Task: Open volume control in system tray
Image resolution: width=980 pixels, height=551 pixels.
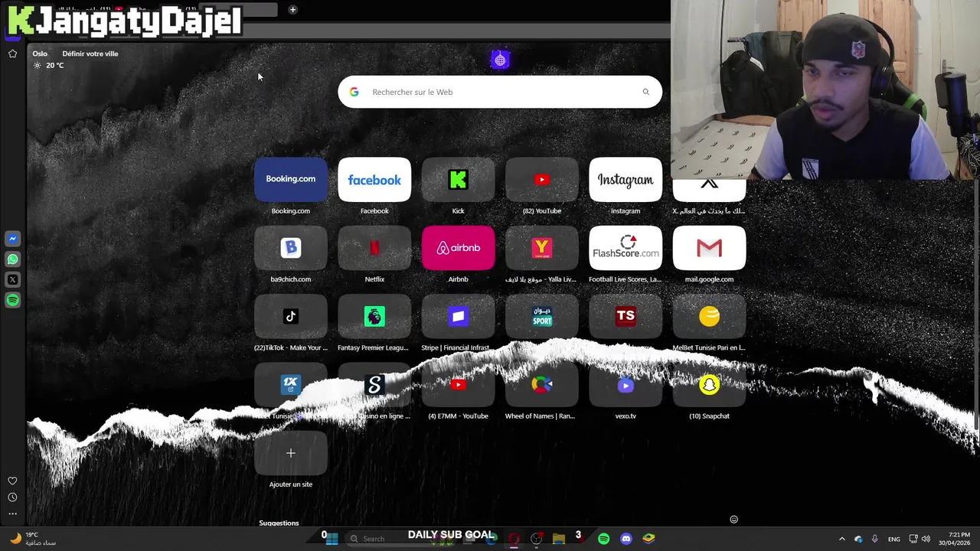Action: pos(926,539)
